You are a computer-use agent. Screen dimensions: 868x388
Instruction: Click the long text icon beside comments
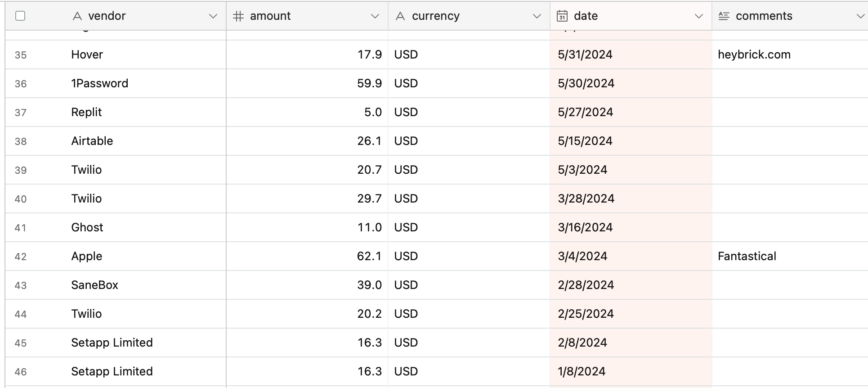[x=724, y=16]
